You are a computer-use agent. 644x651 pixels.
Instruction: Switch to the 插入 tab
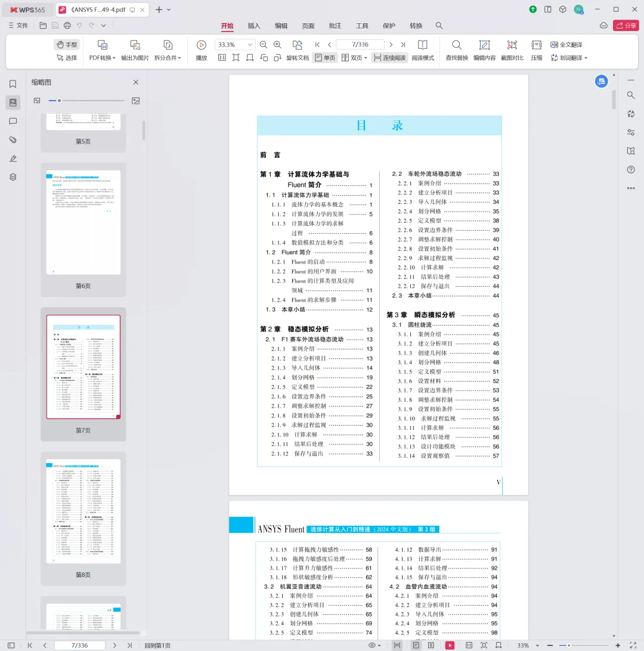[x=253, y=26]
